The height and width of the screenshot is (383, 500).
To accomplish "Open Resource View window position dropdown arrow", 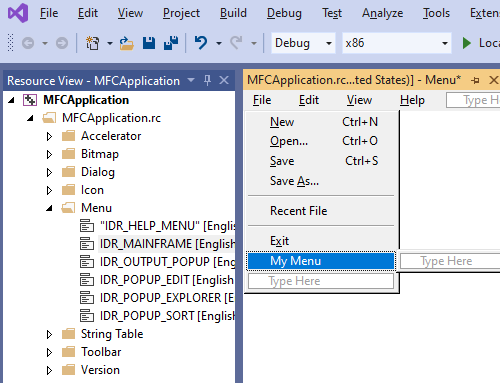I will (191, 80).
